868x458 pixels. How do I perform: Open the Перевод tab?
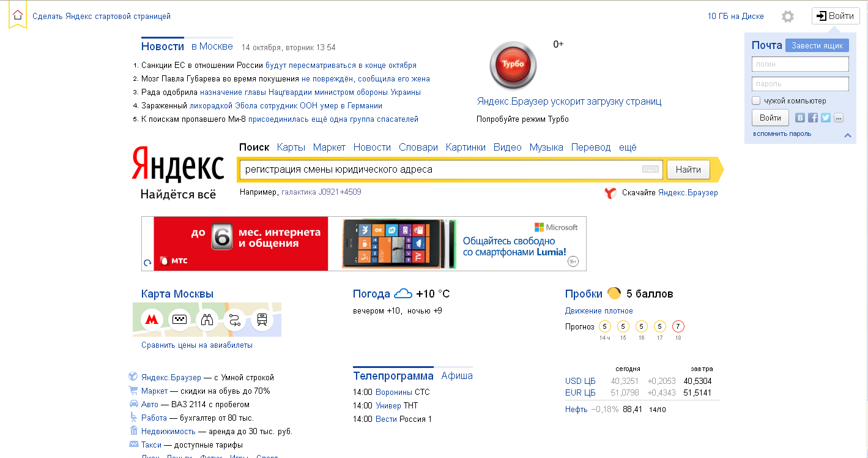point(591,147)
